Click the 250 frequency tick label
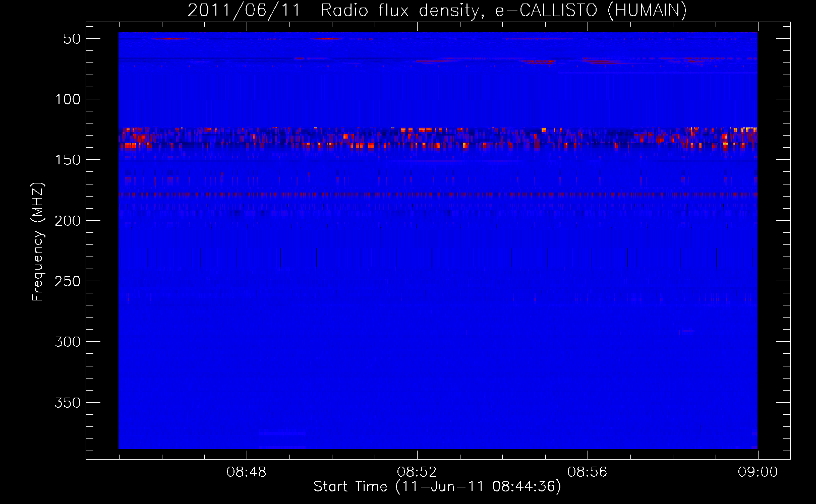 pos(68,281)
